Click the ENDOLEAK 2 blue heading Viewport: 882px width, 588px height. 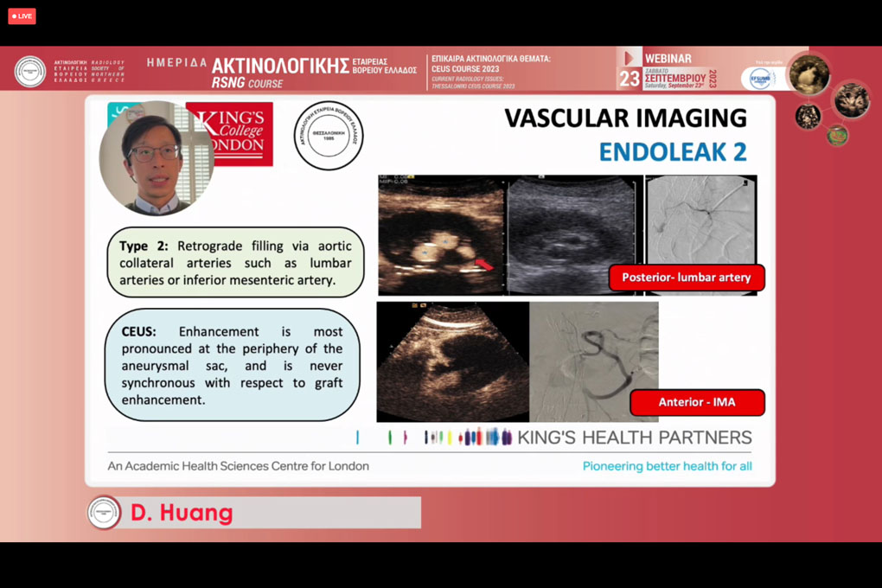click(x=672, y=151)
